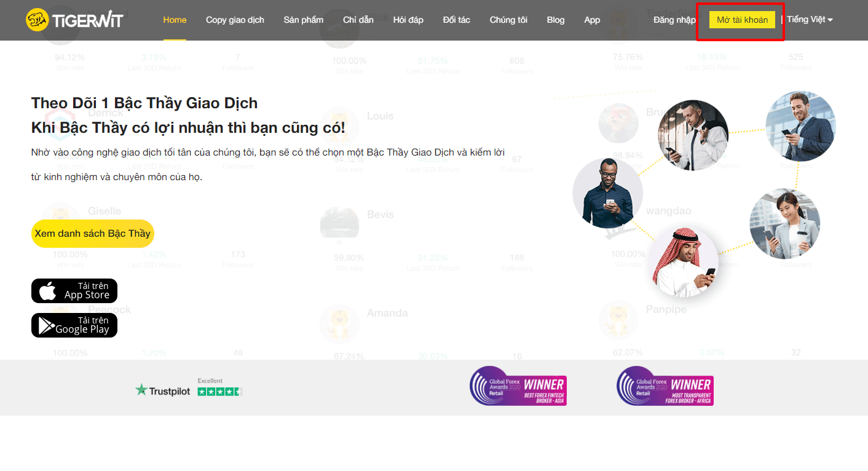Click the Trustpilot green stars rating
The width and height of the screenshot is (868, 471).
[220, 391]
